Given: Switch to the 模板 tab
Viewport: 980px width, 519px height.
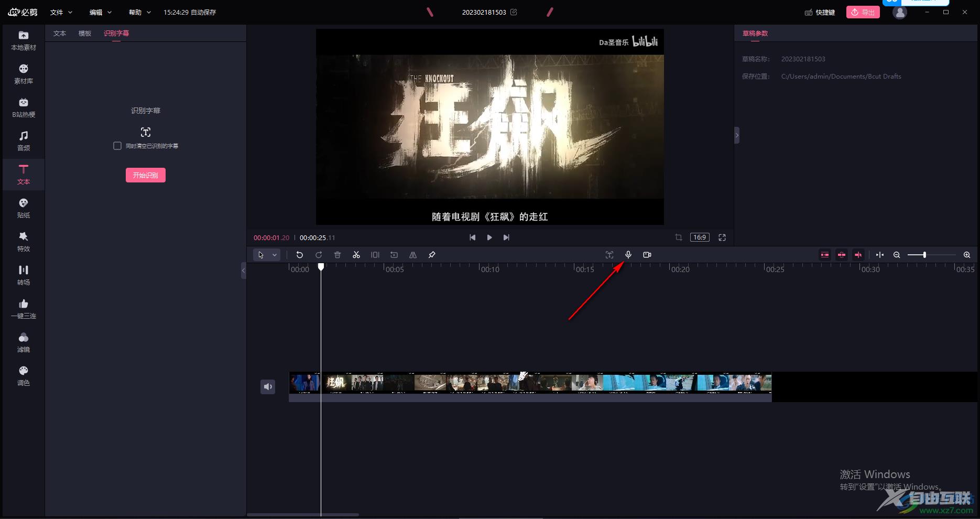Looking at the screenshot, I should pos(85,33).
